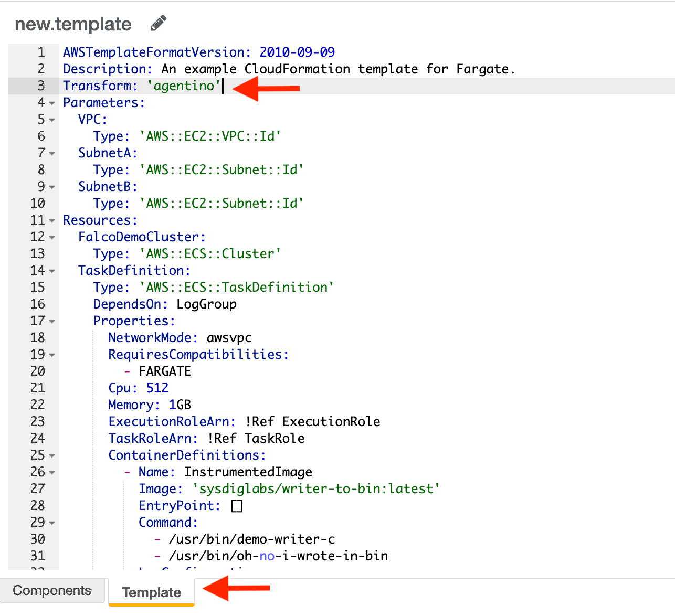Click DependsOn: LogGroup line

pyautogui.click(x=165, y=304)
